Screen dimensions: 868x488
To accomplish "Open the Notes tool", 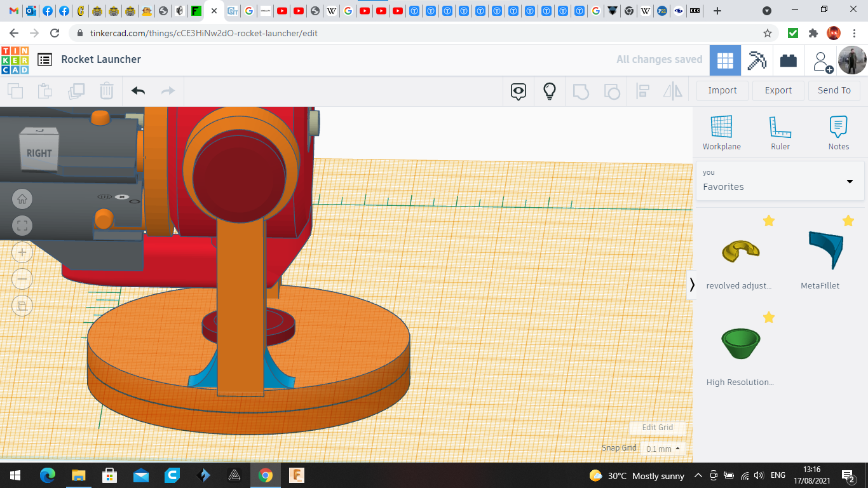I will [x=838, y=132].
